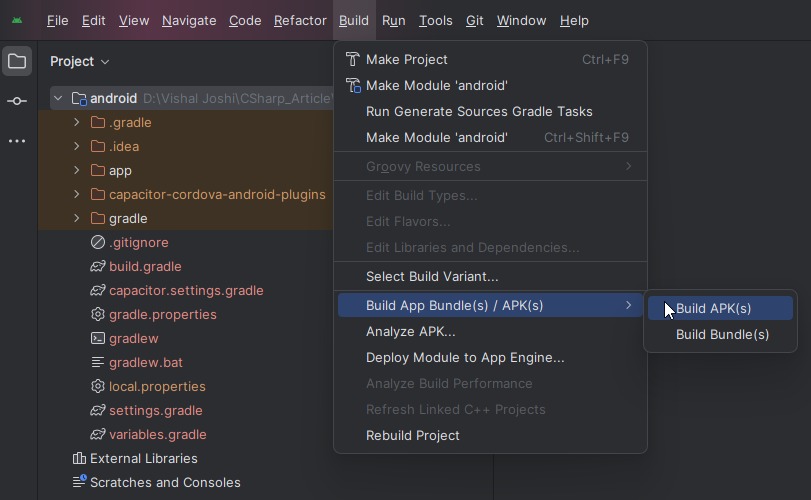Click the local.properties gear icon

[x=98, y=386]
